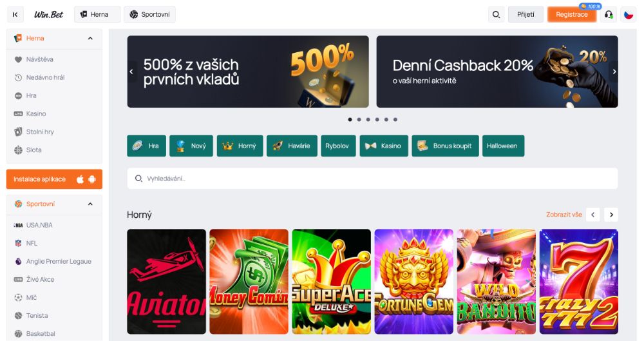
Task: Switch to Herna top tab
Action: 97,14
